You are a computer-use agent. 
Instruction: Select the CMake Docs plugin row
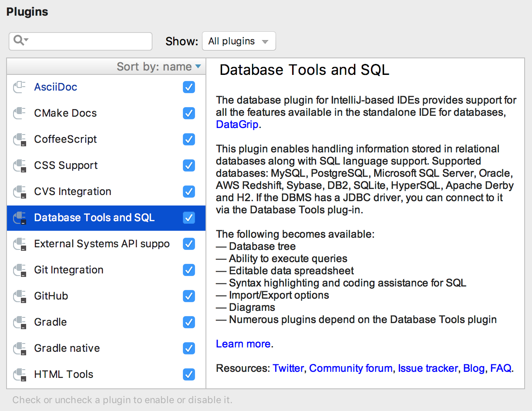[106, 113]
